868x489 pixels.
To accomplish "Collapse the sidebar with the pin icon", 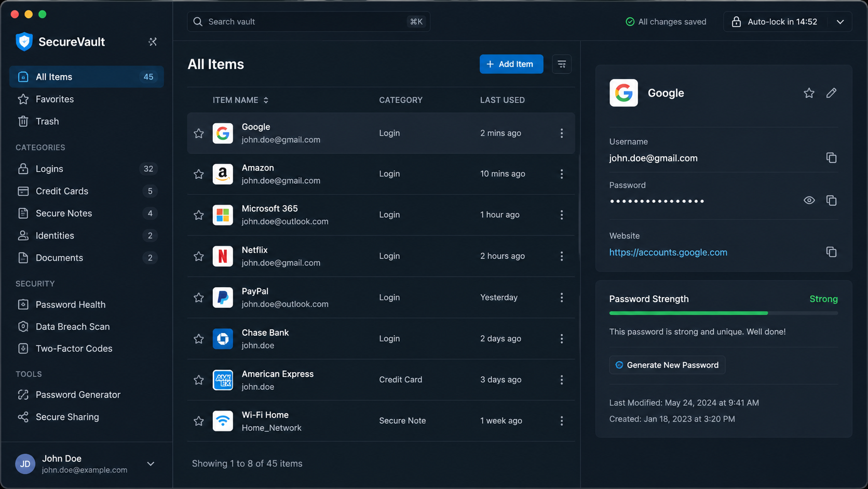I will 153,42.
